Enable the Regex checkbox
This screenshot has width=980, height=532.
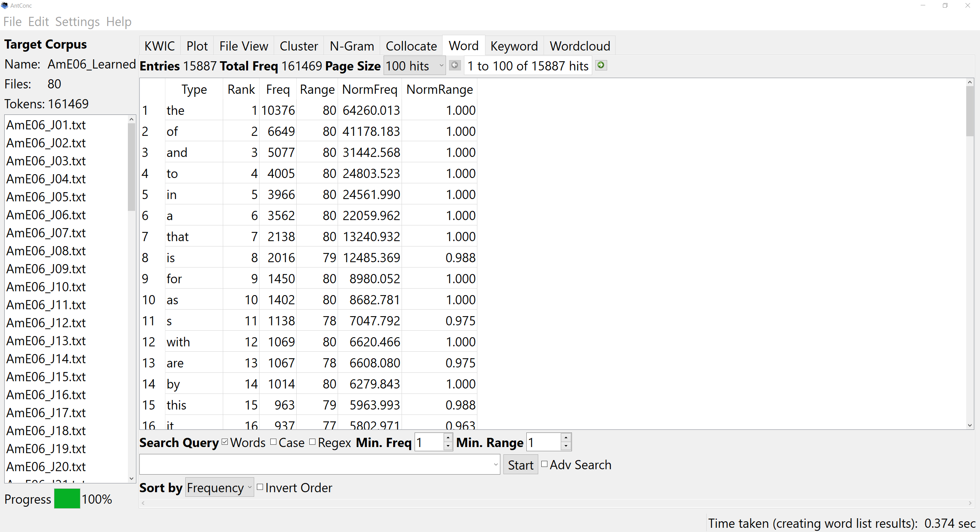(x=312, y=442)
